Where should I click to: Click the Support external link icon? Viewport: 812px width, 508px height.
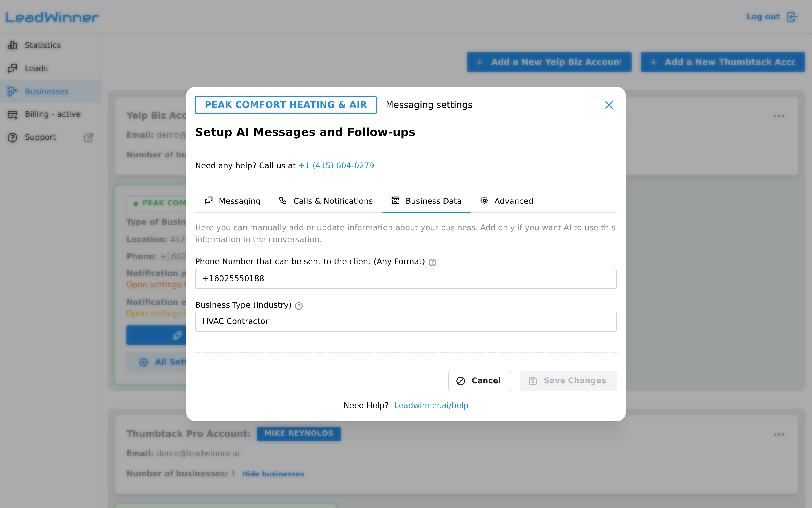point(88,138)
